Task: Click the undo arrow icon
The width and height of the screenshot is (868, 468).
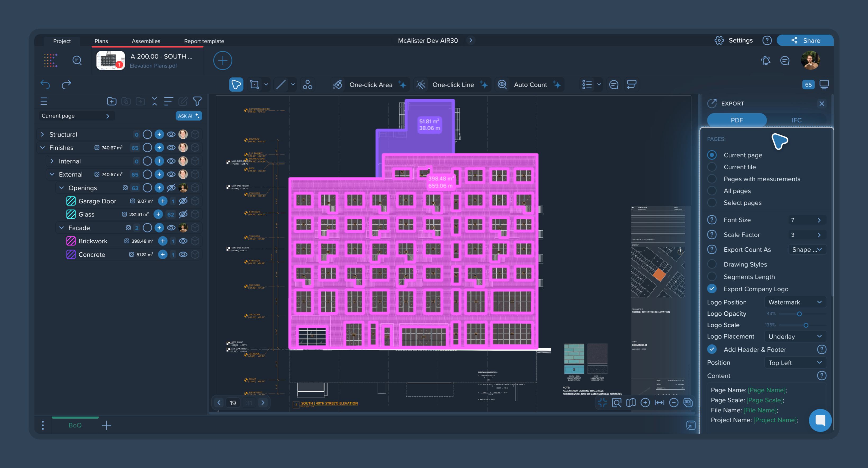Action: (x=45, y=84)
